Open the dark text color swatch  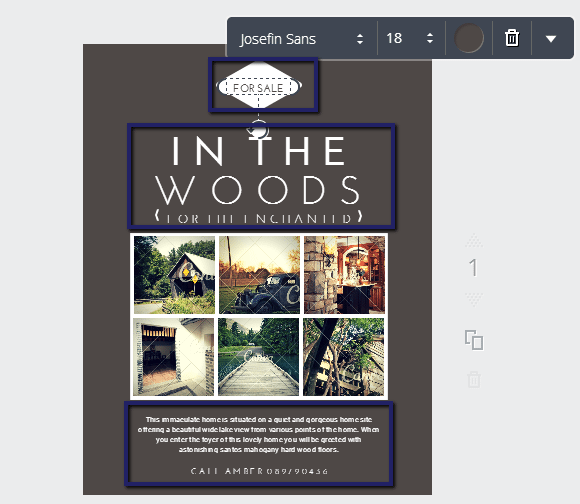(469, 38)
